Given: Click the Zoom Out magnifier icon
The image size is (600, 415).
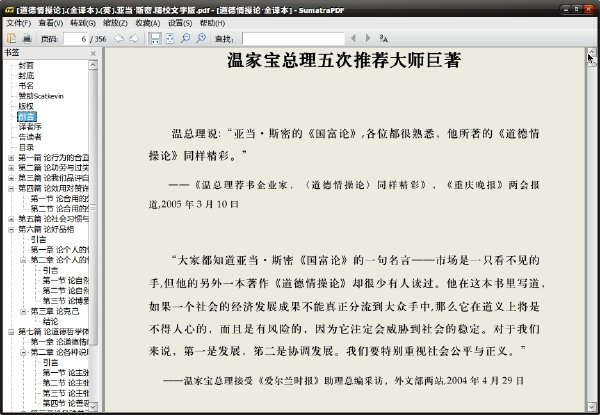Looking at the screenshot, I should point(186,38).
